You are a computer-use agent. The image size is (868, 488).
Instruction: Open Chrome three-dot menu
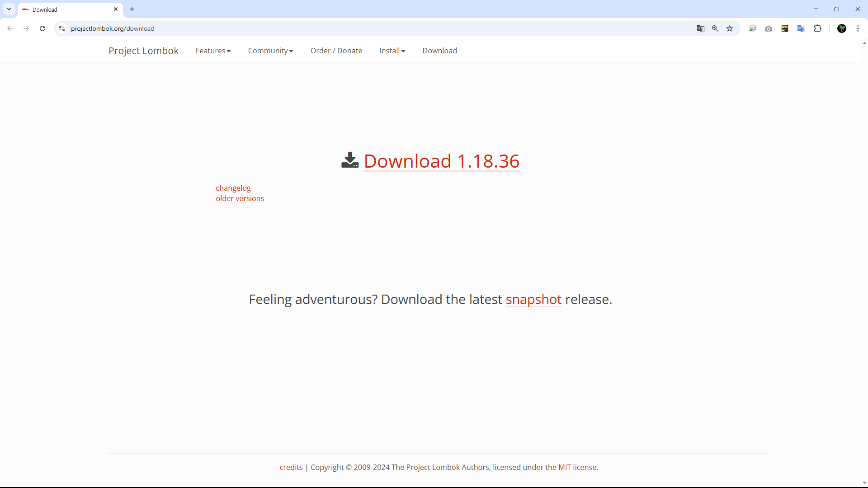pyautogui.click(x=858, y=28)
